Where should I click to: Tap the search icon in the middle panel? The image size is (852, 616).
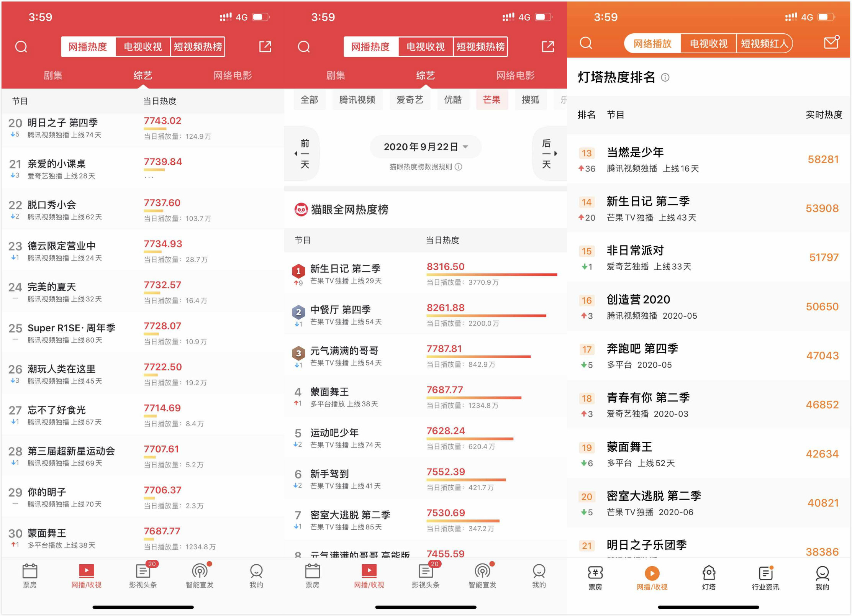click(x=304, y=47)
